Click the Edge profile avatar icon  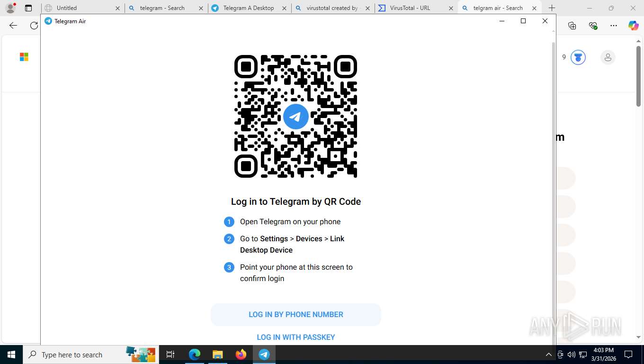(10, 8)
